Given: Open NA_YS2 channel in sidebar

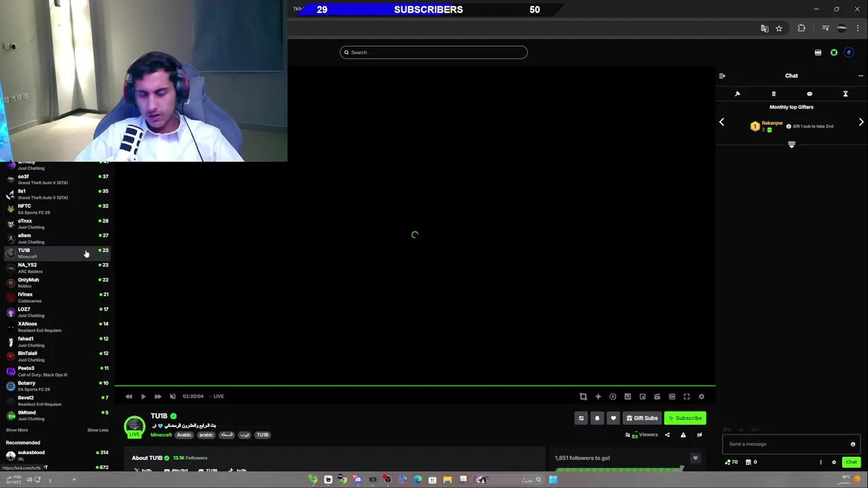Looking at the screenshot, I should (x=56, y=268).
